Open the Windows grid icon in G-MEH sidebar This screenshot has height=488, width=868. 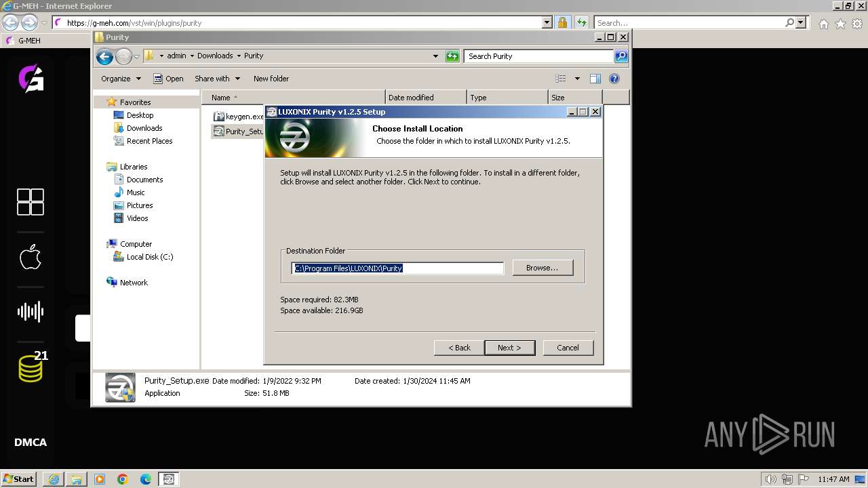point(31,202)
